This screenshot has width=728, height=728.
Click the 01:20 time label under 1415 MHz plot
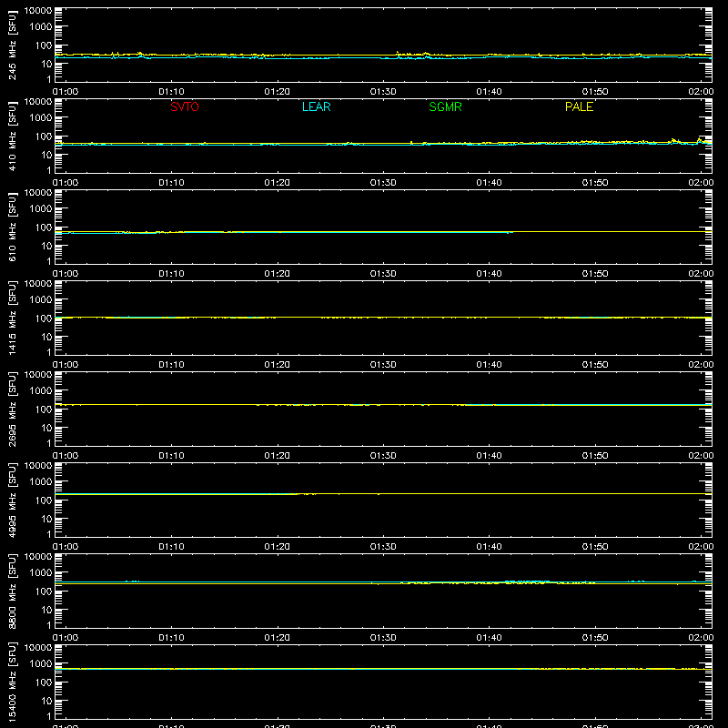278,365
